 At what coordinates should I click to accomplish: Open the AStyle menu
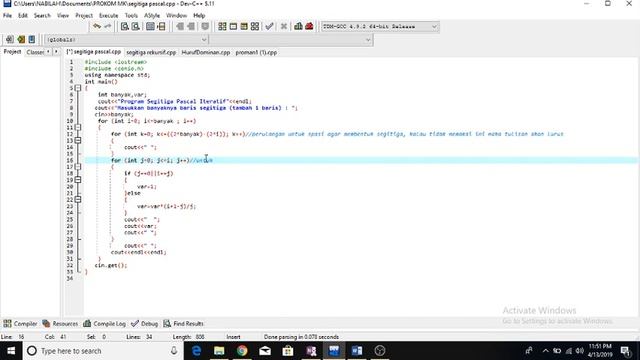pyautogui.click(x=152, y=16)
